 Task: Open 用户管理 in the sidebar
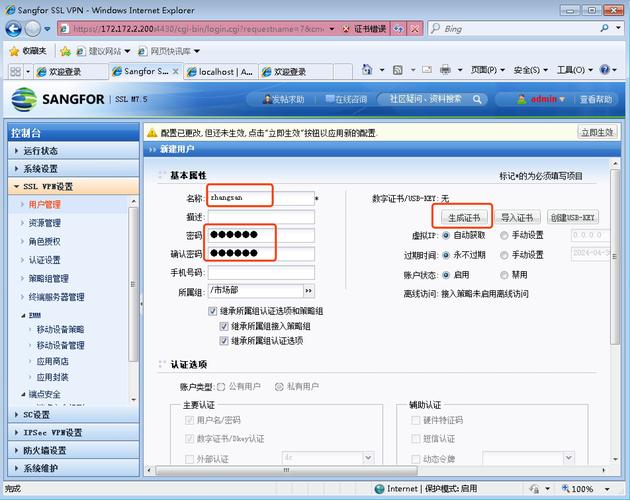tap(45, 205)
